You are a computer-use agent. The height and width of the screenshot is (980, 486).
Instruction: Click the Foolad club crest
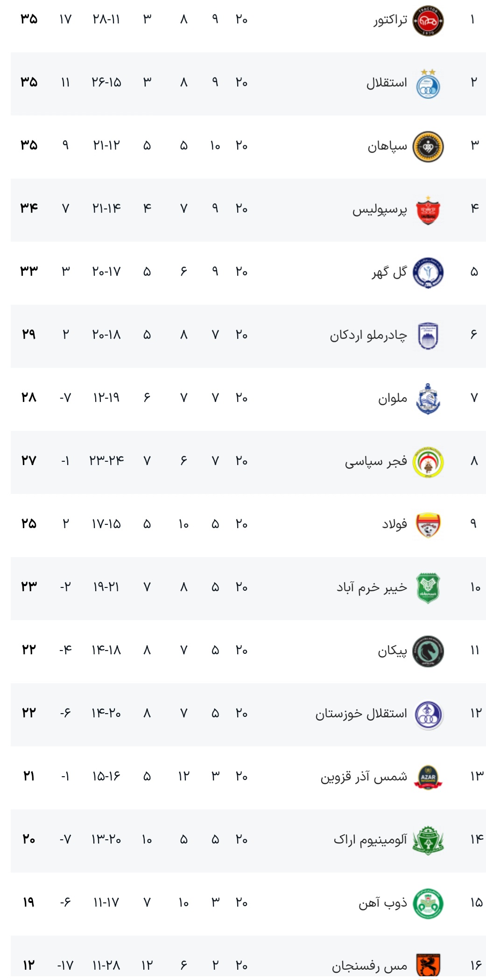tap(428, 525)
